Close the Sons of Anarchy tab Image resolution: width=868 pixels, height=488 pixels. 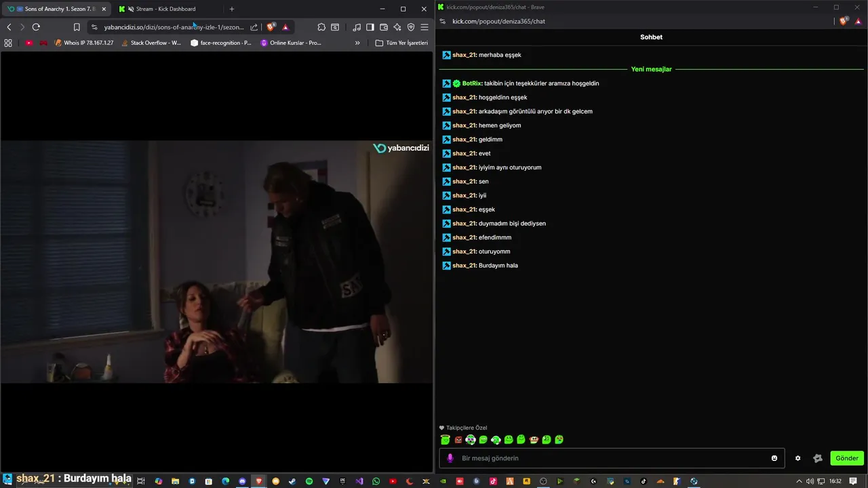point(104,9)
